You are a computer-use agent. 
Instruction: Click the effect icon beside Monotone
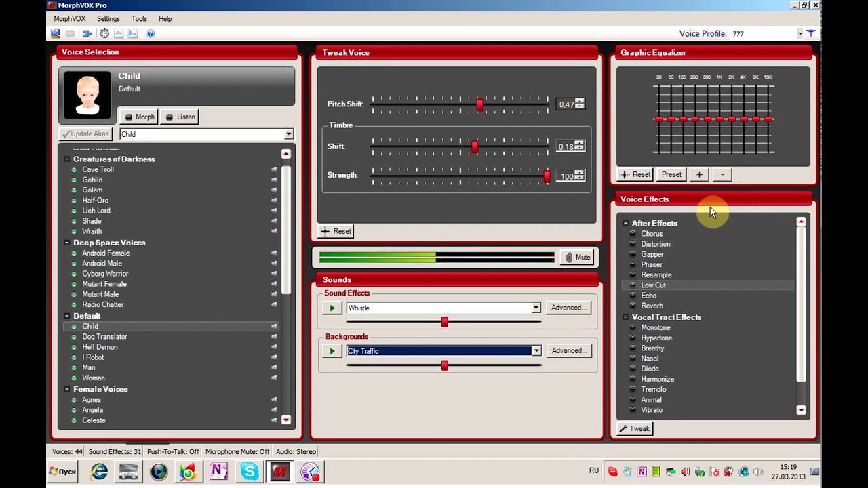click(633, 327)
